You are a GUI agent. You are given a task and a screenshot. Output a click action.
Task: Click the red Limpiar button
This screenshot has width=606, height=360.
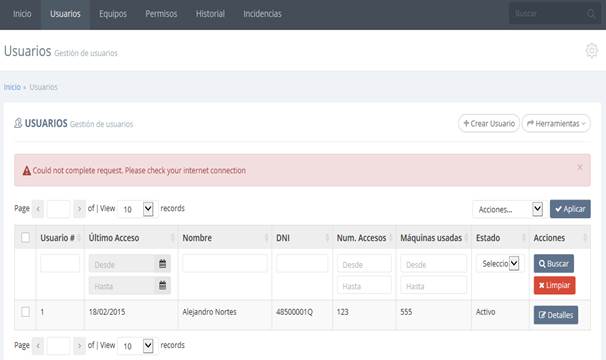[x=554, y=285]
